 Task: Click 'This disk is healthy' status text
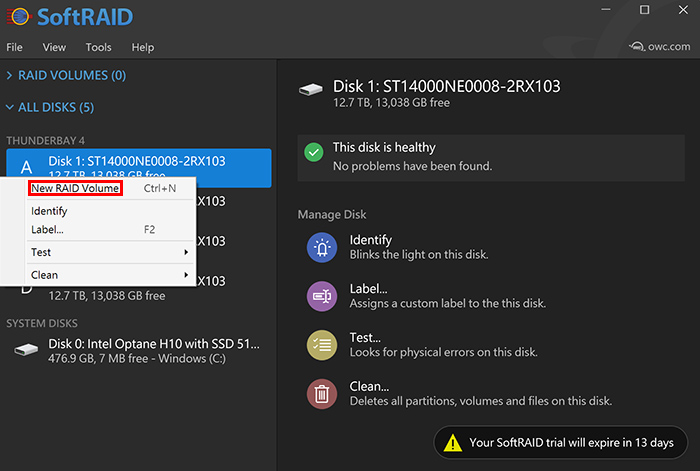click(x=384, y=147)
